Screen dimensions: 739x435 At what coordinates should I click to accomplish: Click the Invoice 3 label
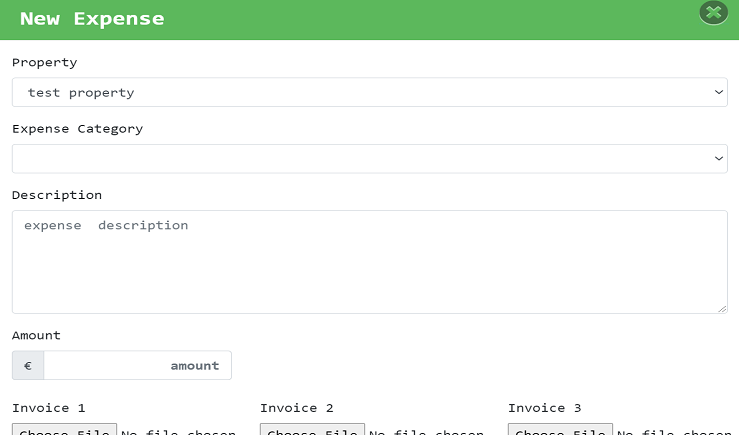(x=544, y=407)
